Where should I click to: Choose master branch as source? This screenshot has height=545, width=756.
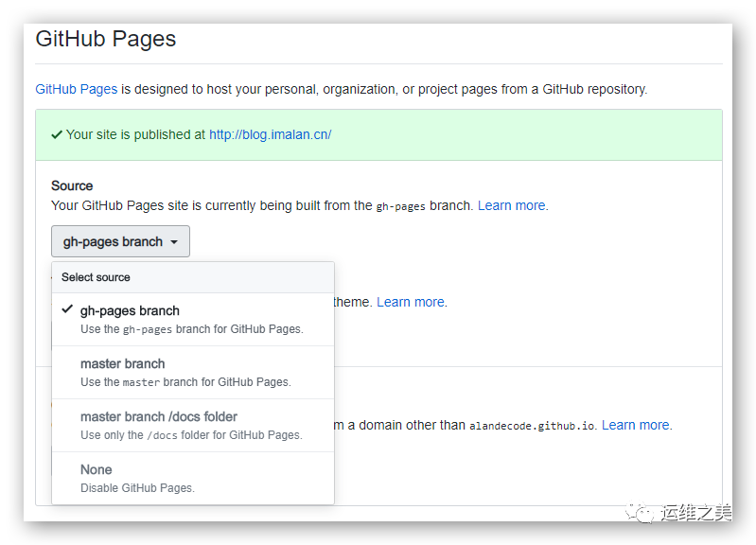tap(193, 373)
